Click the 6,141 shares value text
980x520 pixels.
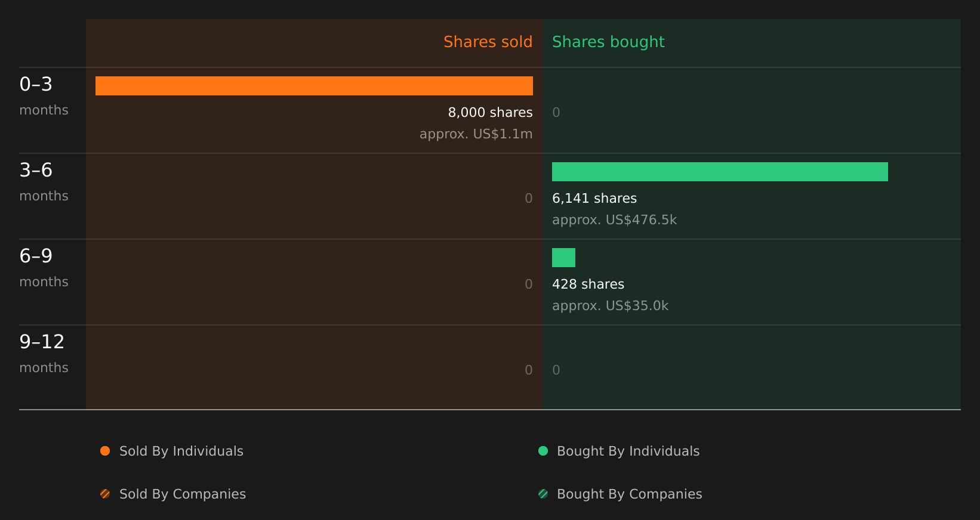point(594,198)
